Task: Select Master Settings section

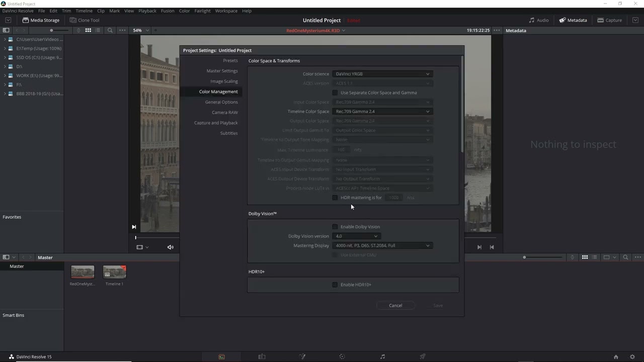Action: click(222, 71)
